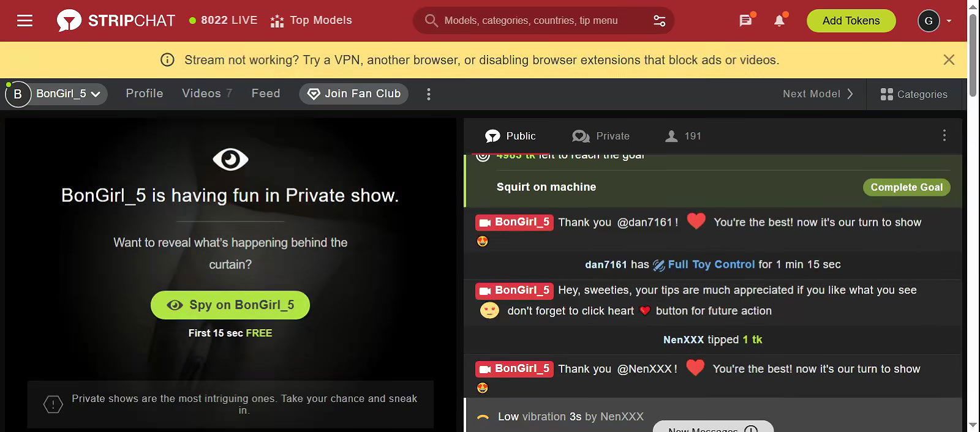Open the notifications bell
Screen dimensions: 980x432
(x=779, y=21)
